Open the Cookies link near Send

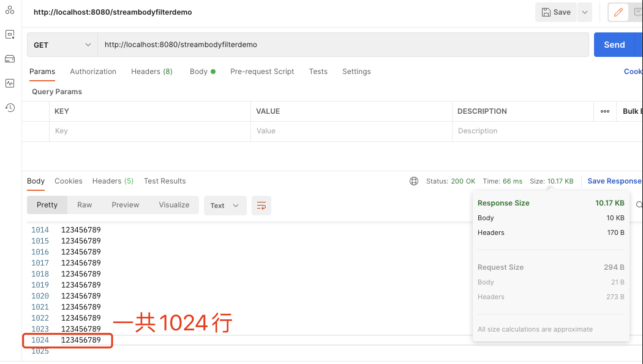pos(633,71)
